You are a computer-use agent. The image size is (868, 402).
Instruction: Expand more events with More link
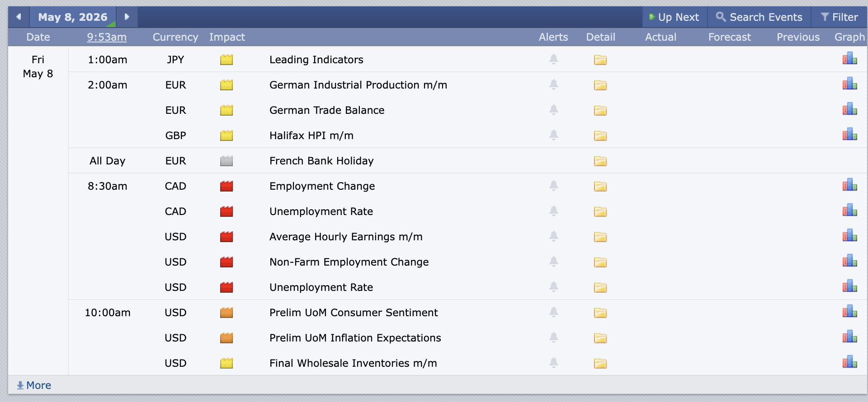(34, 385)
